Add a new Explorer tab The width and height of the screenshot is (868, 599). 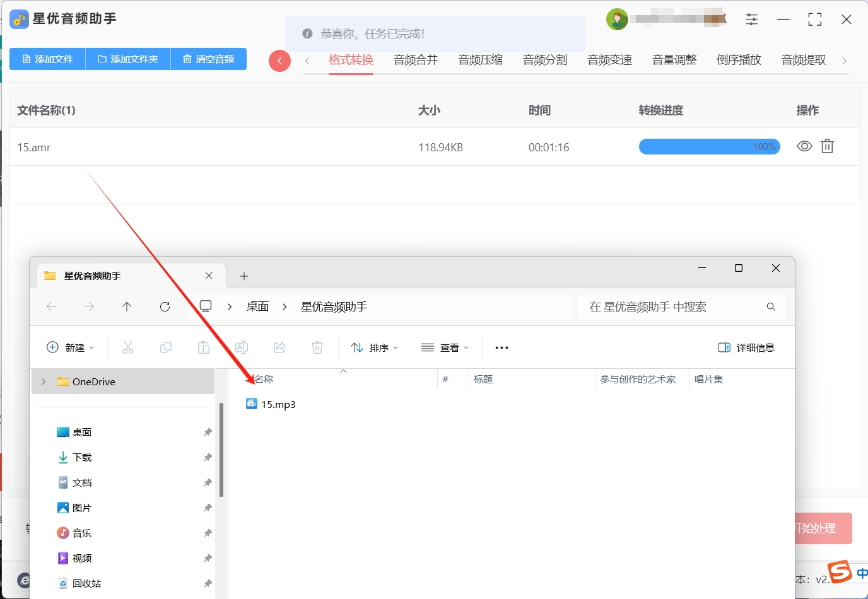[x=244, y=276]
